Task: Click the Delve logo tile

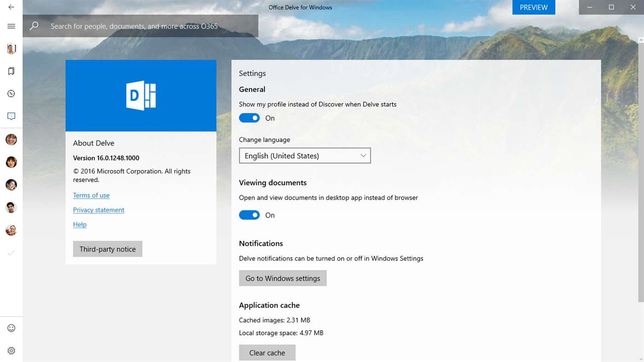Action: pyautogui.click(x=141, y=96)
